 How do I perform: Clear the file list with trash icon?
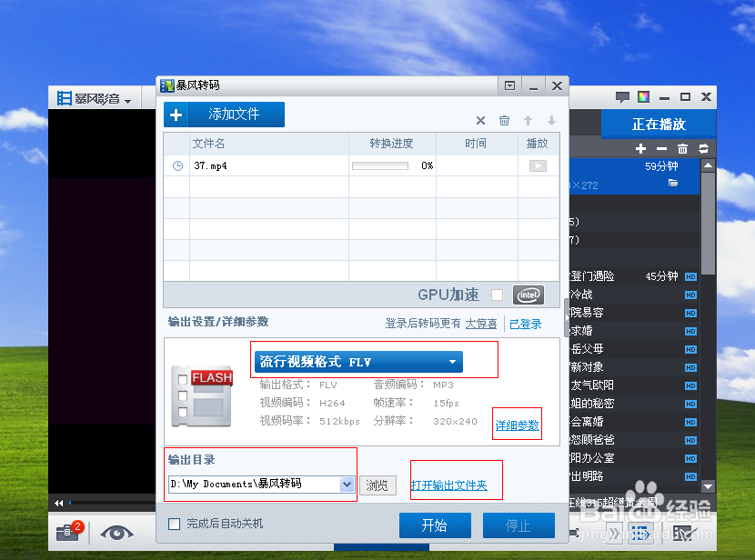click(x=504, y=120)
